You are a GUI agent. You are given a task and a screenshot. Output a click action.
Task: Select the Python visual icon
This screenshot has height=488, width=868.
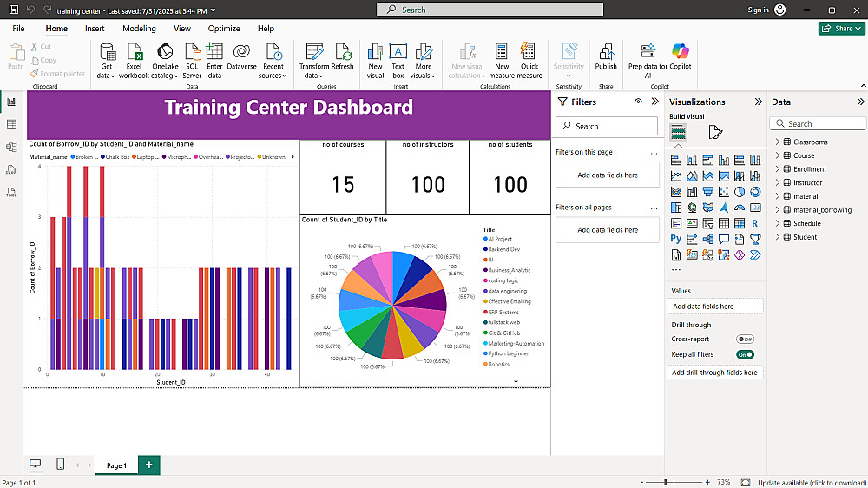click(x=676, y=239)
